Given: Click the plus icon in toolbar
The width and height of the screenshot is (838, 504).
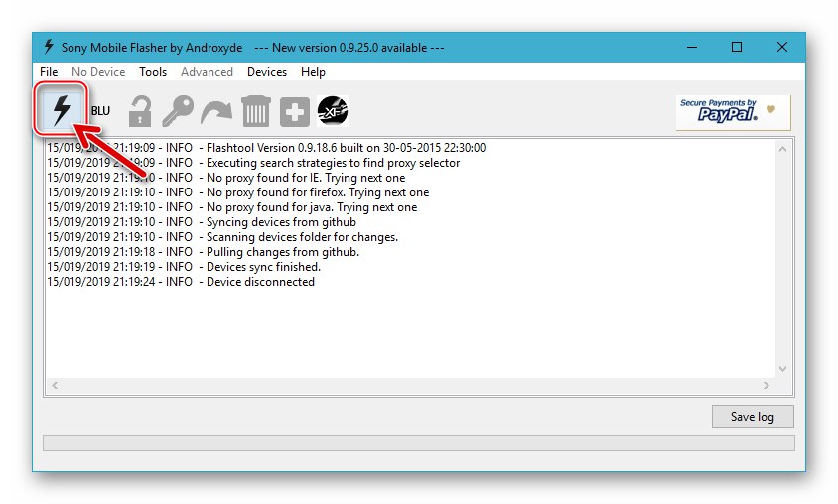Looking at the screenshot, I should click(x=295, y=111).
